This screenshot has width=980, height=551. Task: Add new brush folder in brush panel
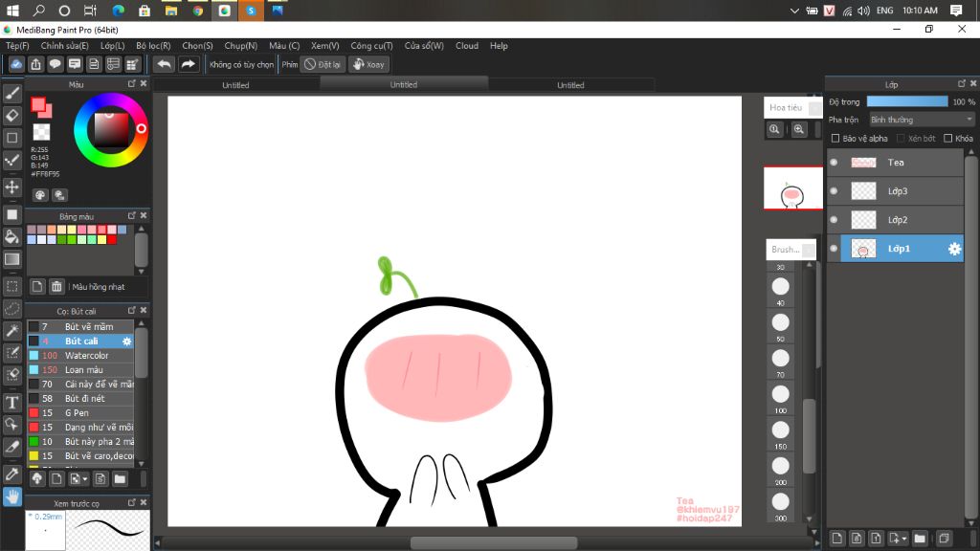click(x=120, y=479)
